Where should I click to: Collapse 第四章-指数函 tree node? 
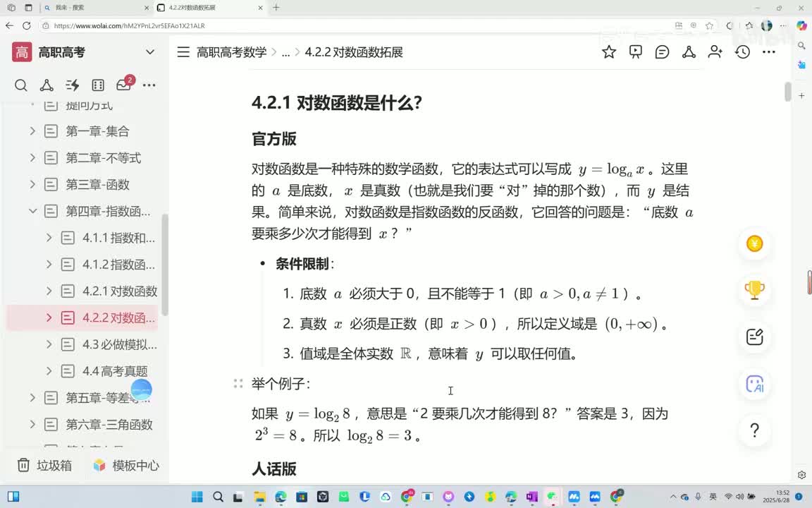click(32, 211)
